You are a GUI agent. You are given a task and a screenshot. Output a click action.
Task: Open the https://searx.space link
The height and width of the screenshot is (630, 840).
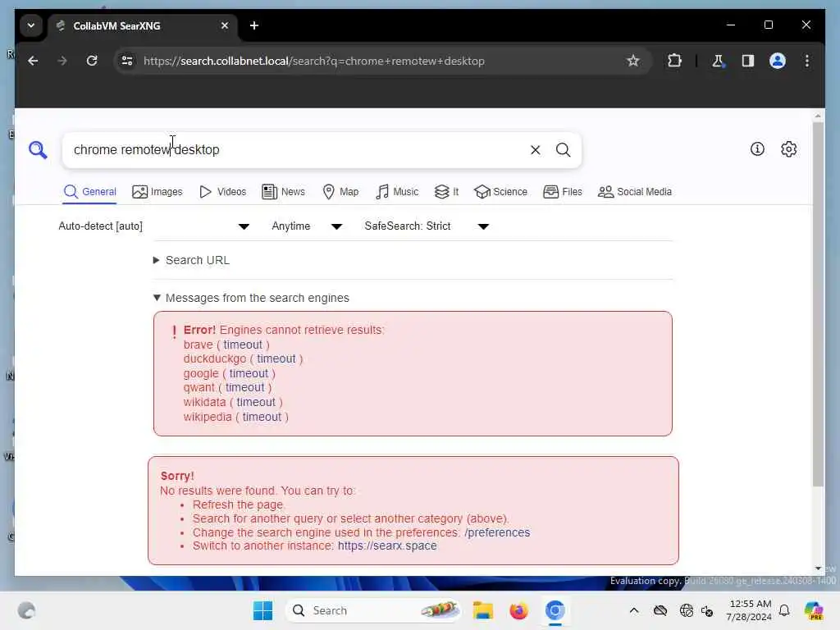(x=387, y=546)
